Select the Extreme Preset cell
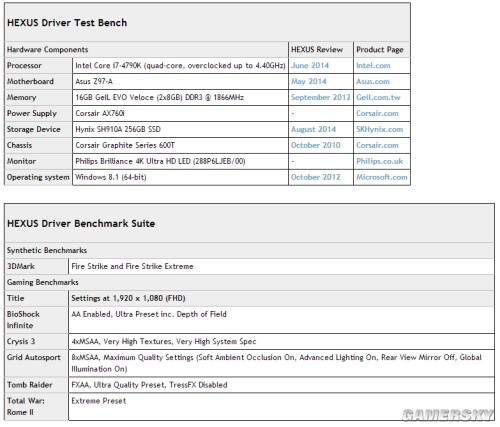Viewport: 500px width, 427px height. click(x=281, y=407)
